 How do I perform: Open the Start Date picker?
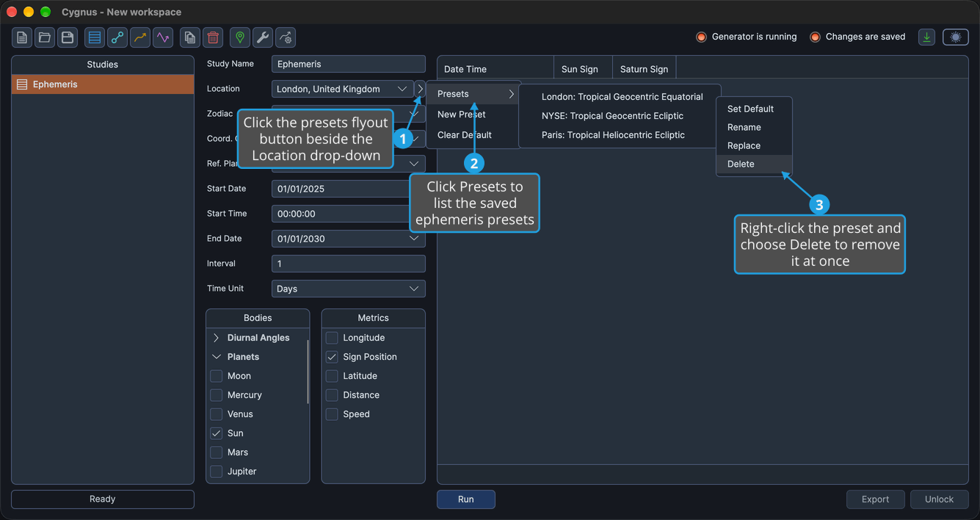click(348, 189)
